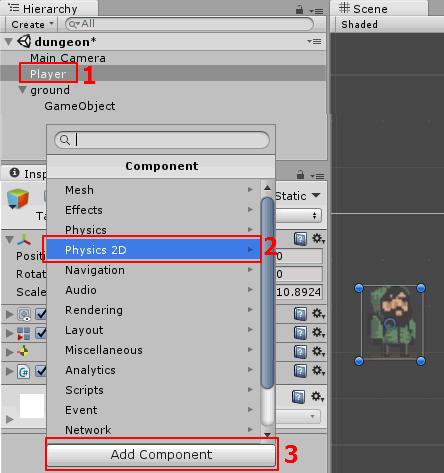Select Main Camera in Hierarchy
Viewport: 444px width, 473px height.
[68, 58]
